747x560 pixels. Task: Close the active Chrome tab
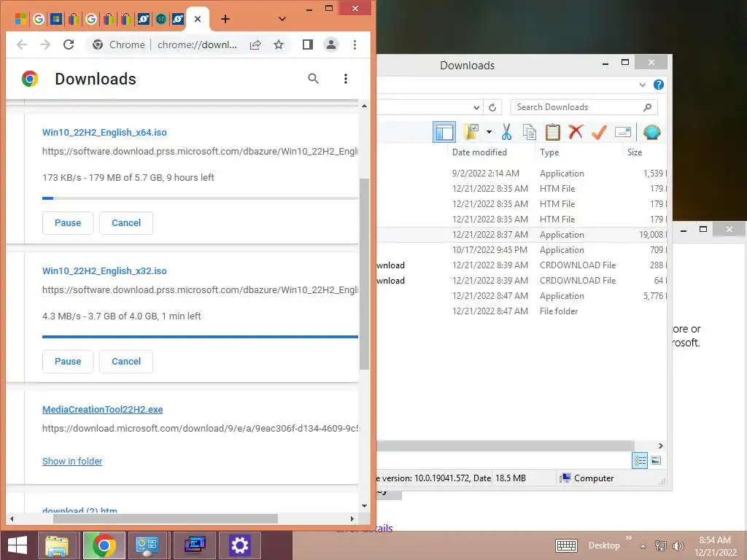(x=198, y=19)
